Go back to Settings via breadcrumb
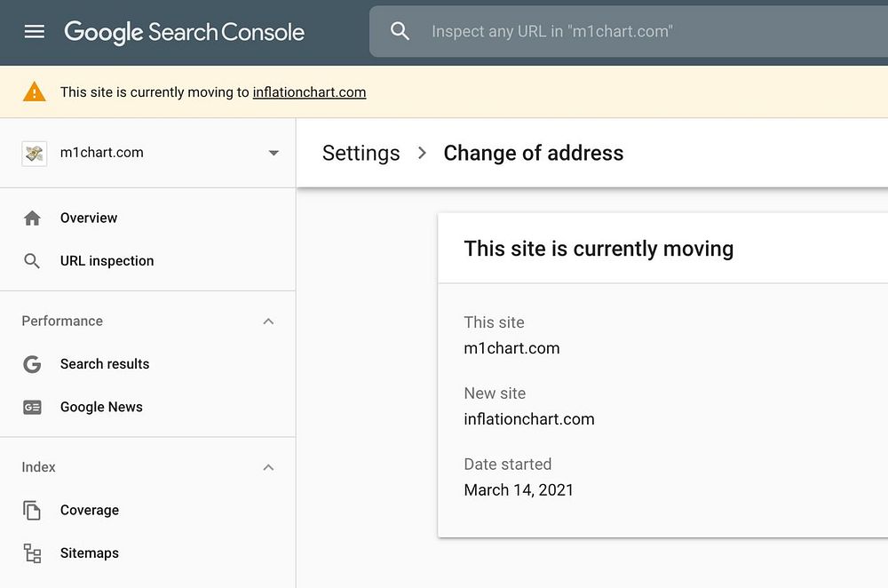Image resolution: width=888 pixels, height=588 pixels. point(361,153)
